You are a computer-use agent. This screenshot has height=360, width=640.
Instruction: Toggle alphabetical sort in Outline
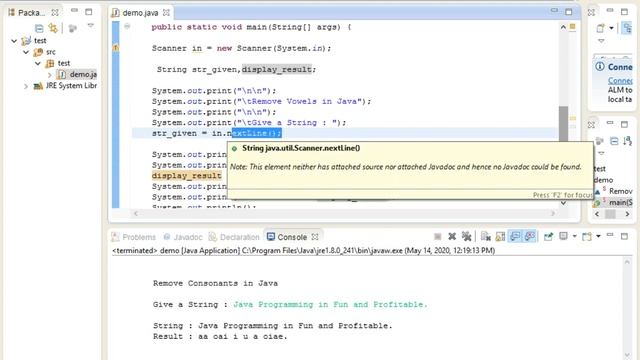[x=628, y=141]
